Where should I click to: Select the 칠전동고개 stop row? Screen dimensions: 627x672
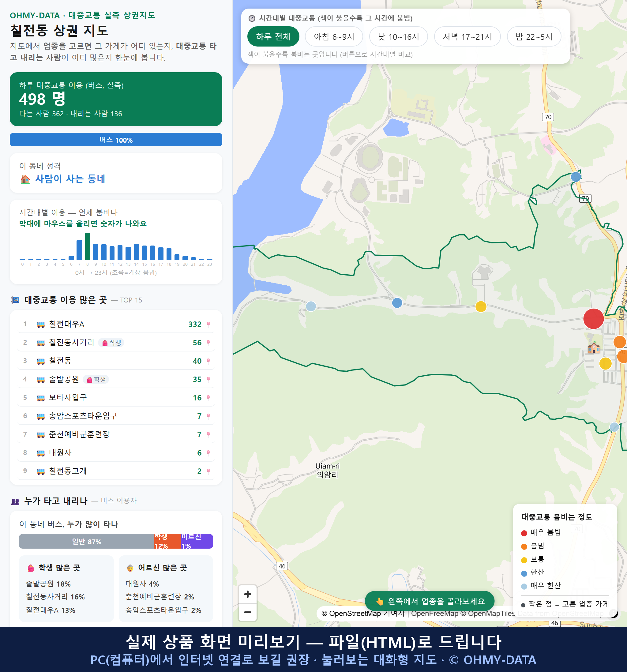[116, 471]
